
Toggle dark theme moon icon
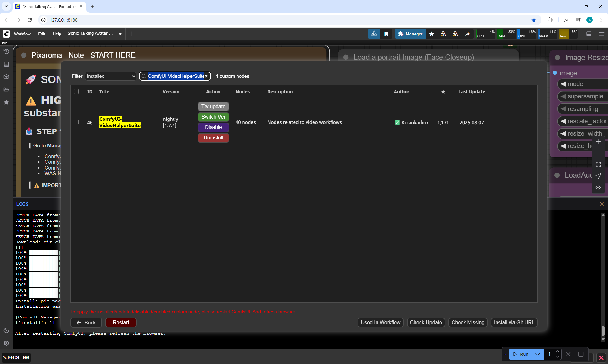click(6, 330)
